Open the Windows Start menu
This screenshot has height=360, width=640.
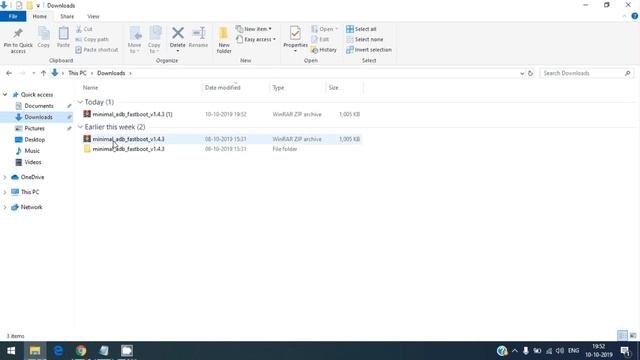(11, 351)
